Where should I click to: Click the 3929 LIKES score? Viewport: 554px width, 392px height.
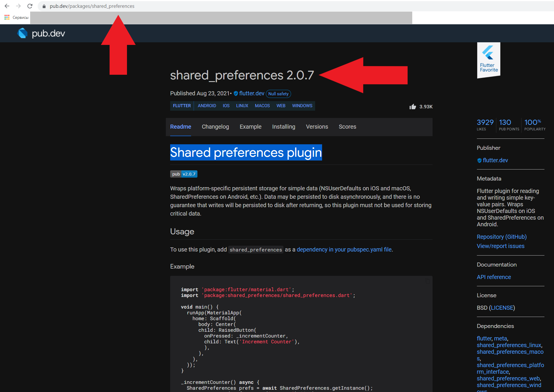485,125
